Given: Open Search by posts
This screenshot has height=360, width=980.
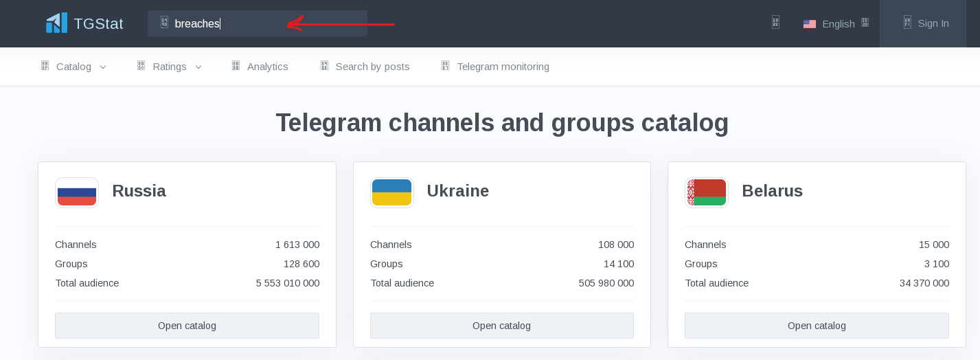Looking at the screenshot, I should click(x=372, y=67).
